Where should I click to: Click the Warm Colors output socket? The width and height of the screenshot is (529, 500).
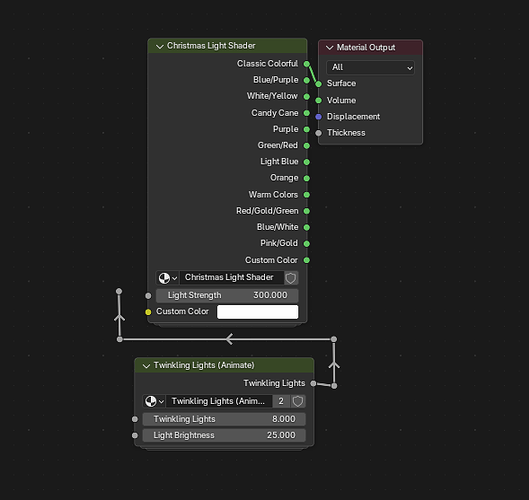[x=307, y=195]
